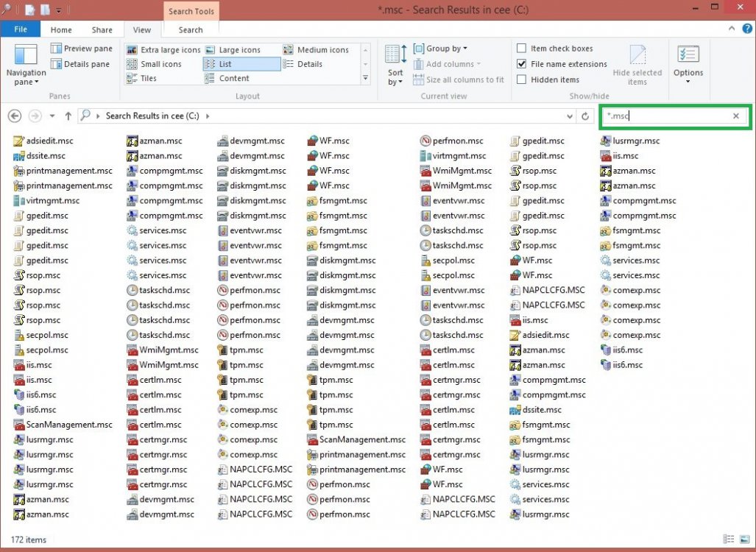The image size is (756, 552).
Task: Select the View ribbon tab
Action: [142, 30]
